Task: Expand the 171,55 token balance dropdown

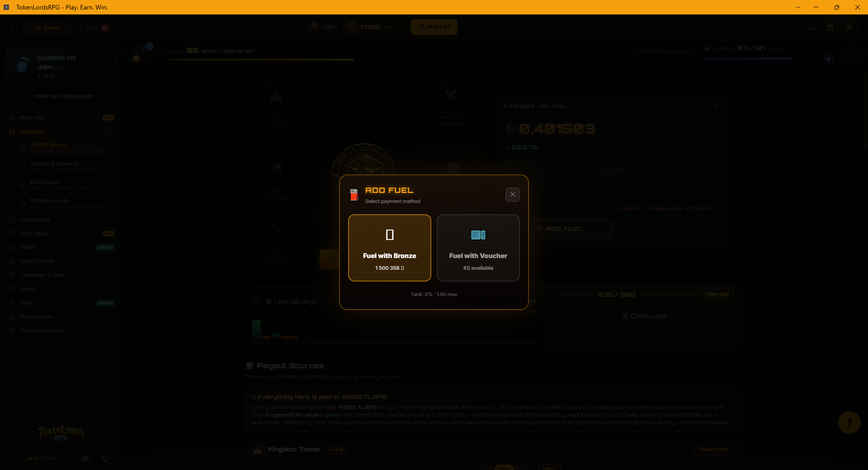Action: click(x=375, y=27)
